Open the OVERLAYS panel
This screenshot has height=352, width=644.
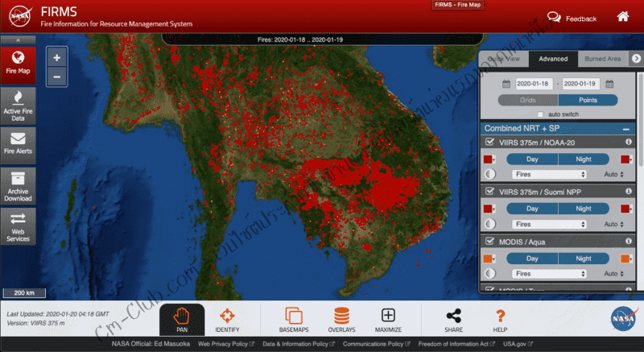pos(341,320)
